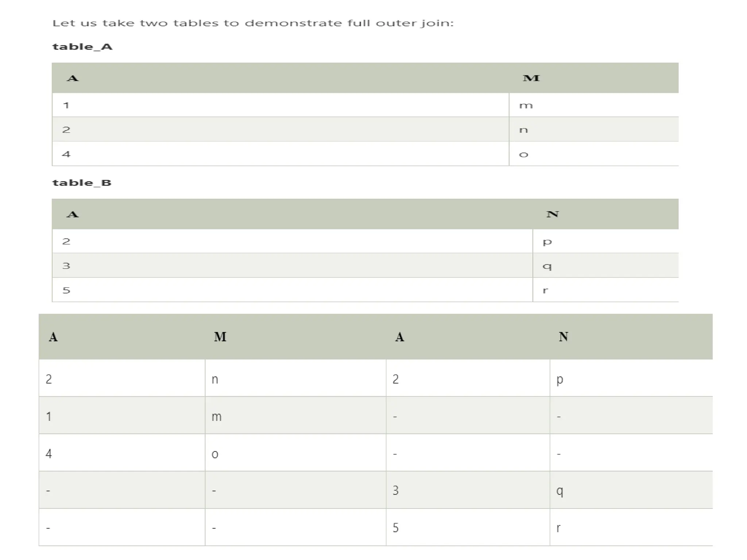
Task: Click the 'm' cell in the result table
Action: (x=295, y=415)
